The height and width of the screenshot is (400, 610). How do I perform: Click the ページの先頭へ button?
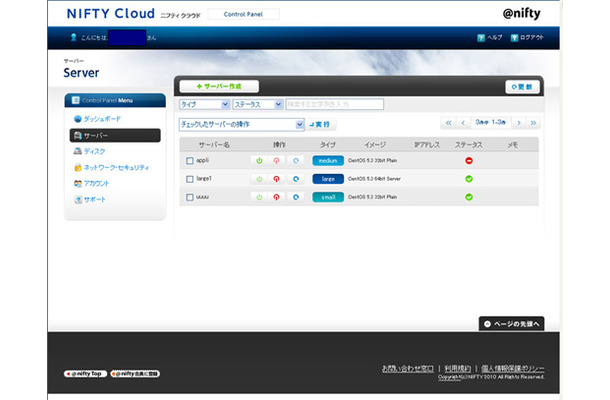click(x=512, y=324)
